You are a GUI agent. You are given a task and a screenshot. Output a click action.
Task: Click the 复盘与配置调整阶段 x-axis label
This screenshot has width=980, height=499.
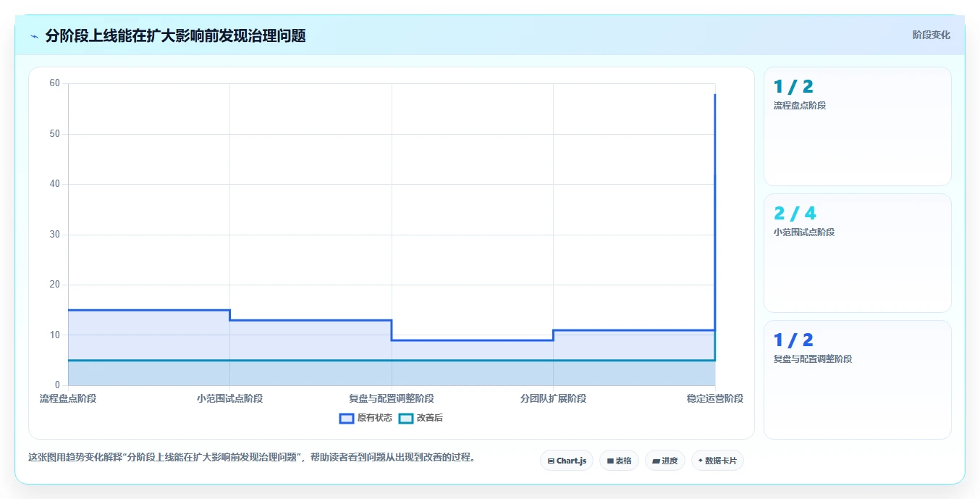tap(392, 398)
